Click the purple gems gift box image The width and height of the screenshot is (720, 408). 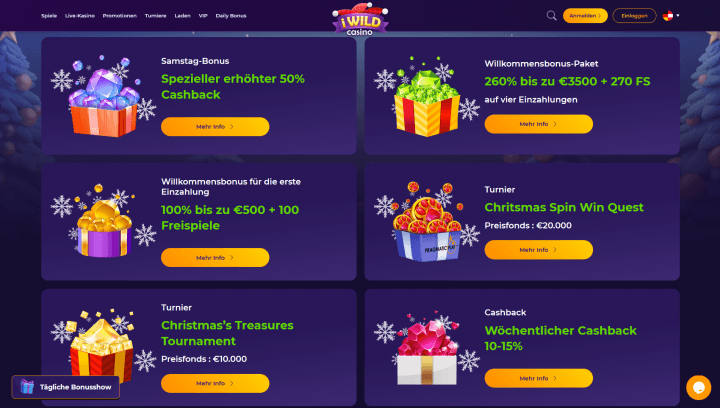click(103, 96)
